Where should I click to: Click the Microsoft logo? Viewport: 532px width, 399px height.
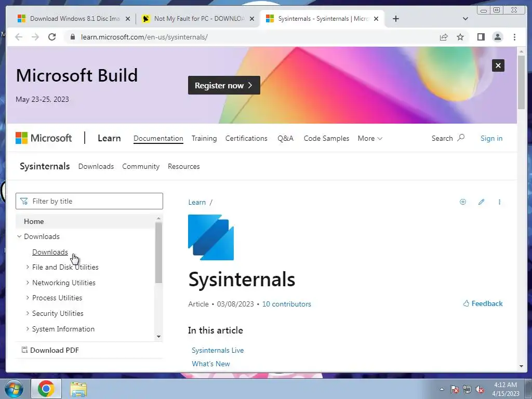pyautogui.click(x=44, y=138)
